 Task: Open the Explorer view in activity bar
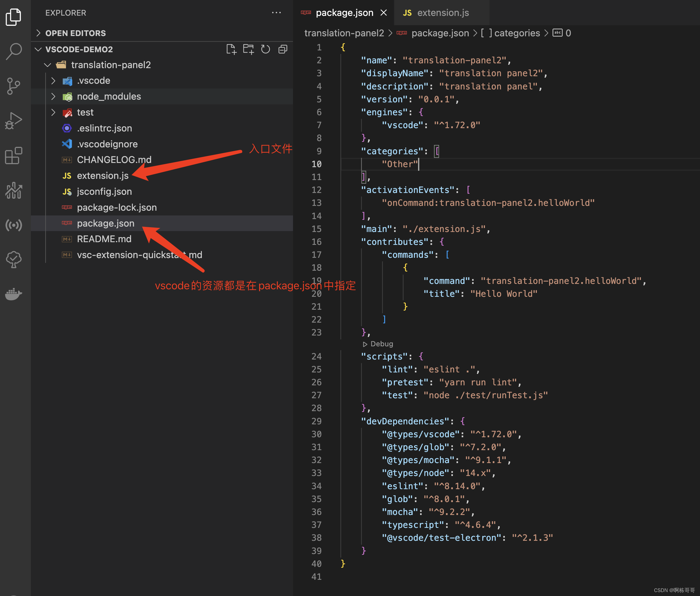tap(14, 17)
